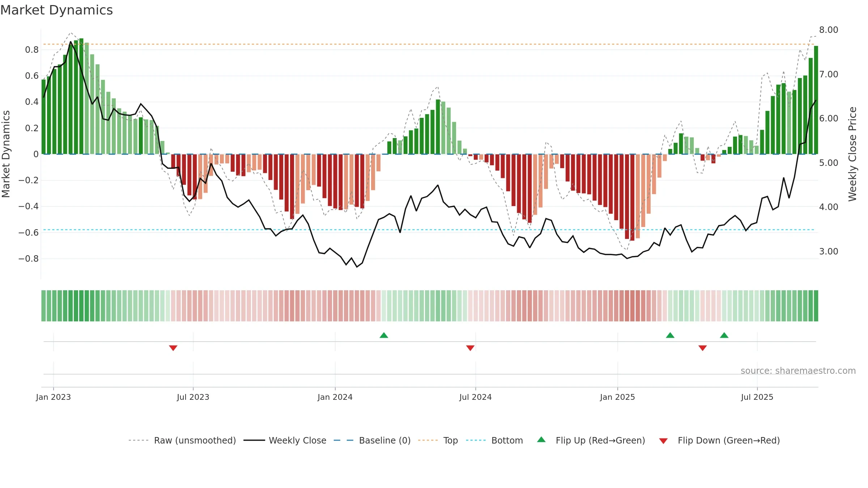868x488 pixels.
Task: Click the 0.8 left axis tick label
Action: (x=32, y=50)
